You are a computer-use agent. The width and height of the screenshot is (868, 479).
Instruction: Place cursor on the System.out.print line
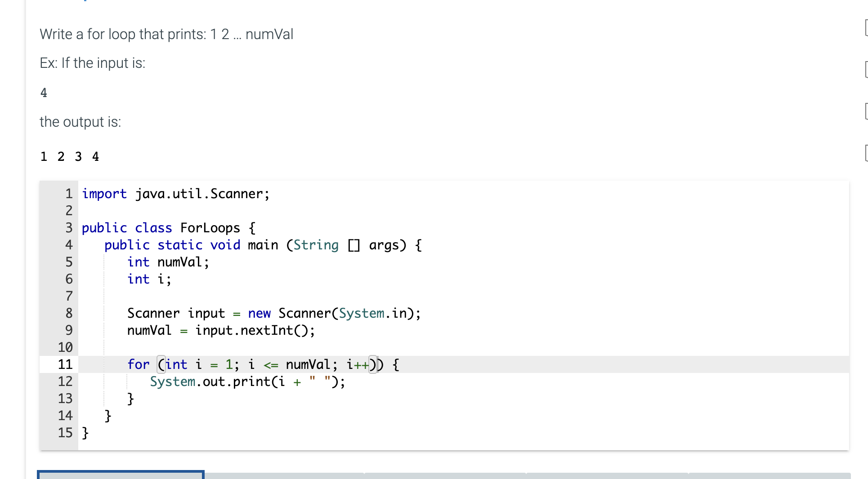click(247, 381)
